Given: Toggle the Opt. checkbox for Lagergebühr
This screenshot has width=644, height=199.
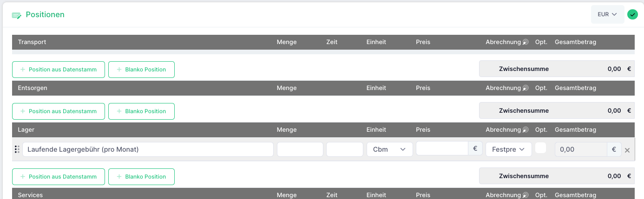Looking at the screenshot, I should coord(540,148).
